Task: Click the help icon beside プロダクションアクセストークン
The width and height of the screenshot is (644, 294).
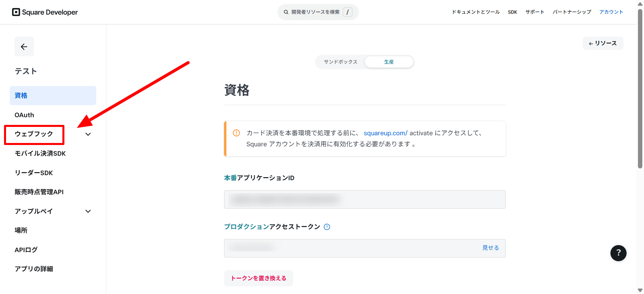Action: (327, 227)
